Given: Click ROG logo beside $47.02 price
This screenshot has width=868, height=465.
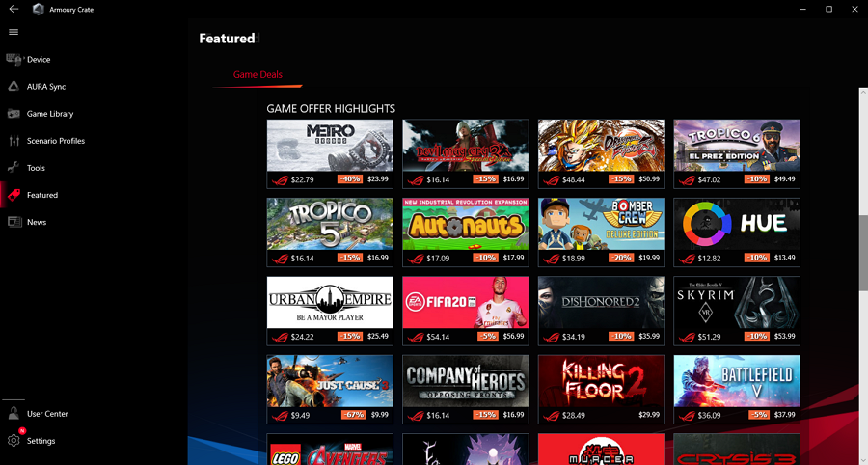Looking at the screenshot, I should (x=687, y=179).
